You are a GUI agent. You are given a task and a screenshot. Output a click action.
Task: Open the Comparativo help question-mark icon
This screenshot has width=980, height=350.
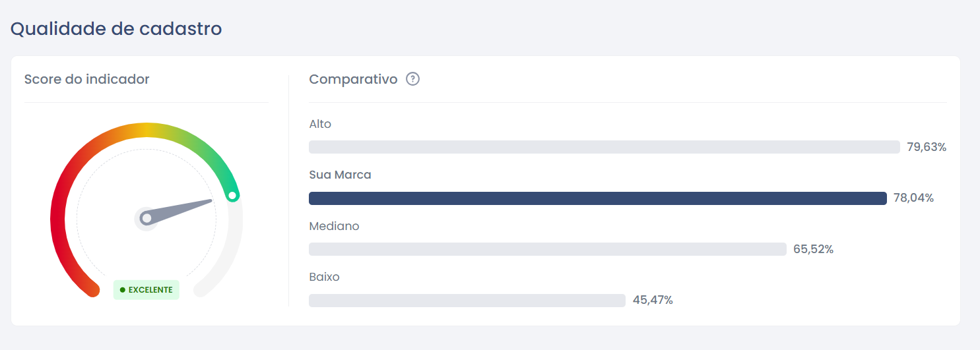coord(413,79)
